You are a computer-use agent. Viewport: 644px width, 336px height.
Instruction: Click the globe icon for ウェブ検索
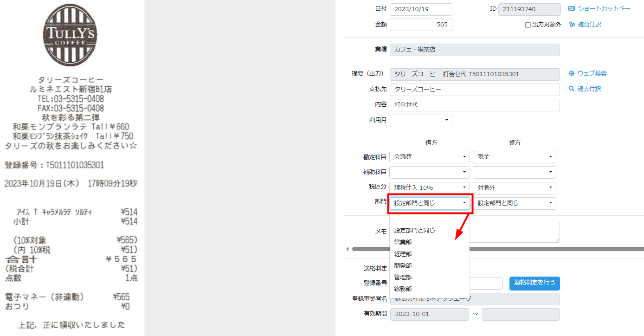(572, 73)
